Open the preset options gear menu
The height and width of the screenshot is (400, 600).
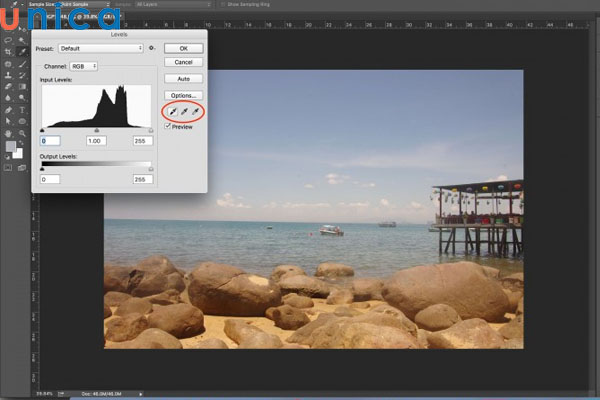pyautogui.click(x=152, y=47)
